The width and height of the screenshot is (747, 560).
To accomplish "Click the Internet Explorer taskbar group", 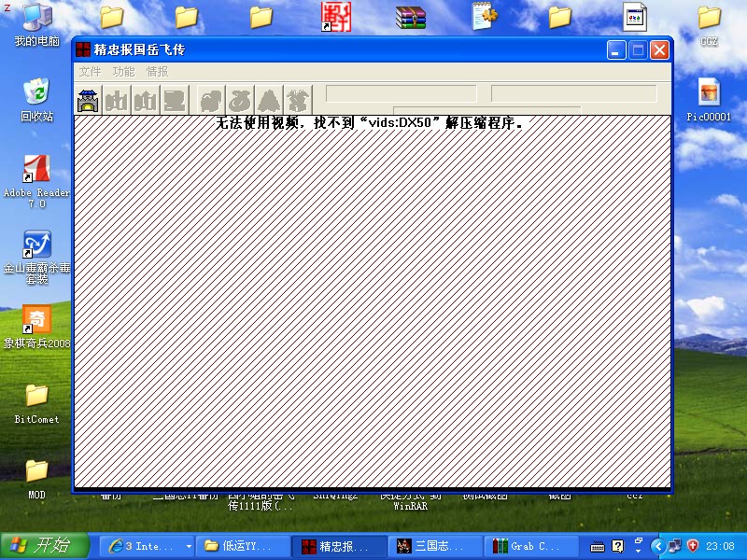I will pos(147,546).
